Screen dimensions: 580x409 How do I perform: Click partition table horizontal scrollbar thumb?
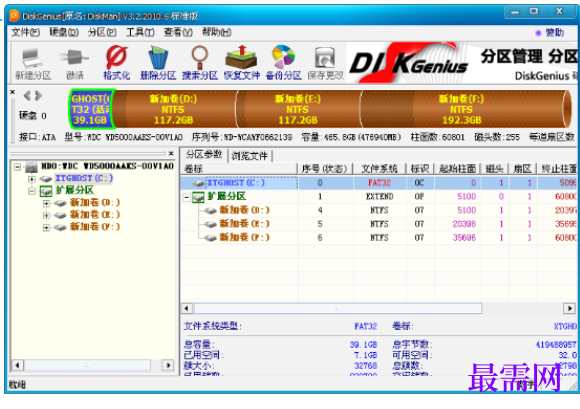(338, 308)
